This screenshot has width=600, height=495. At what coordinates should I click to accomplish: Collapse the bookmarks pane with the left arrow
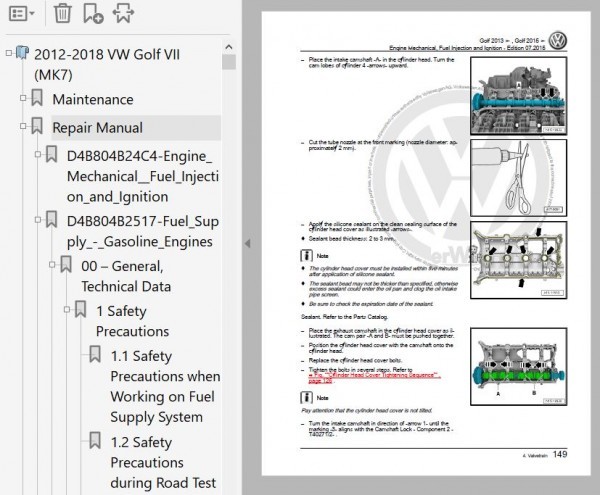[x=248, y=243]
